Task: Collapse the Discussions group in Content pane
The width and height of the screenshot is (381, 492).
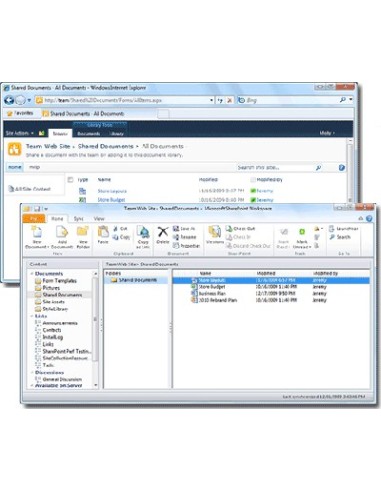Action: point(32,373)
